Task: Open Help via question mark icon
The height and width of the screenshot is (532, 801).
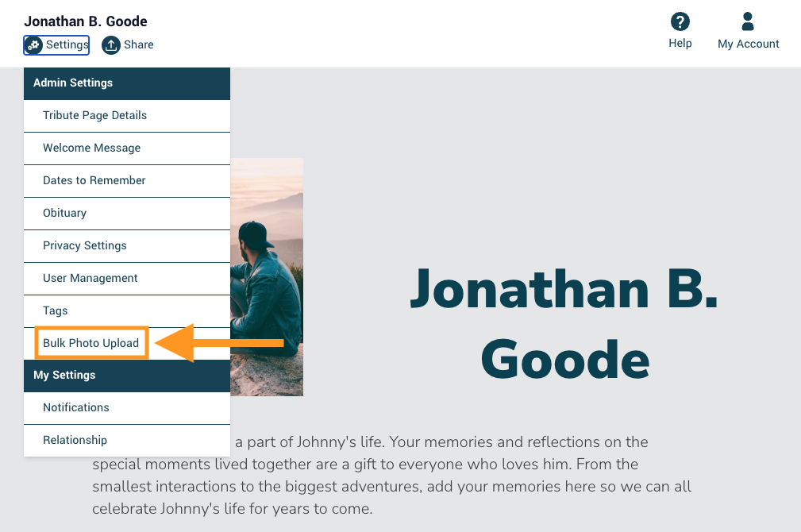Action: pyautogui.click(x=680, y=21)
